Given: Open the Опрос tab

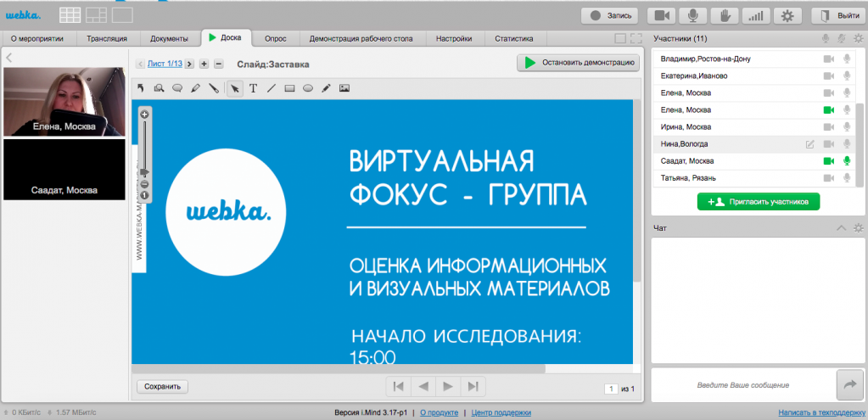Looking at the screenshot, I should point(276,39).
